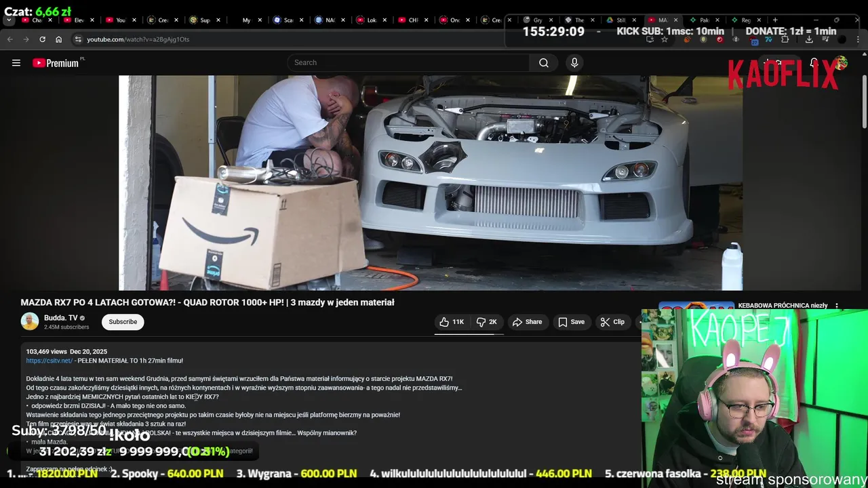Switch to the Lok tab
Image resolution: width=868 pixels, height=488 pixels.
[372, 20]
